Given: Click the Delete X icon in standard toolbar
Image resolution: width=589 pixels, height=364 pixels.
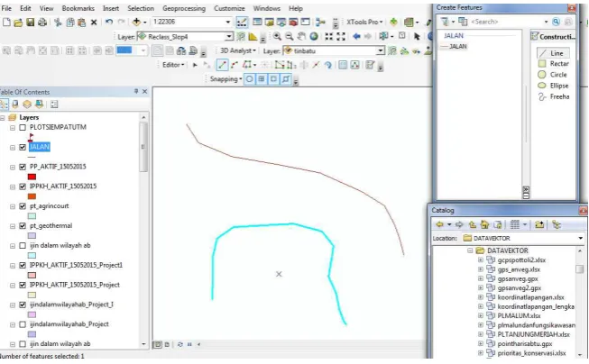Looking at the screenshot, I should [94, 23].
